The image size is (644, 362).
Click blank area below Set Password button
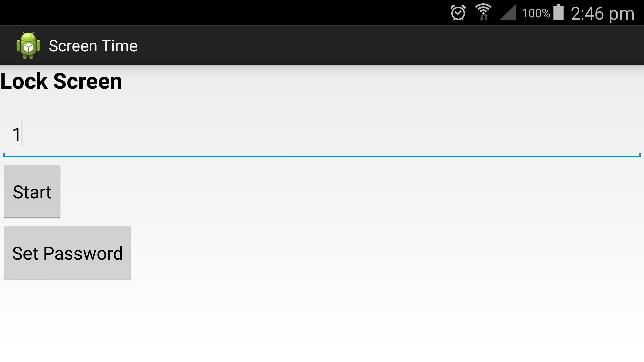pos(322,320)
